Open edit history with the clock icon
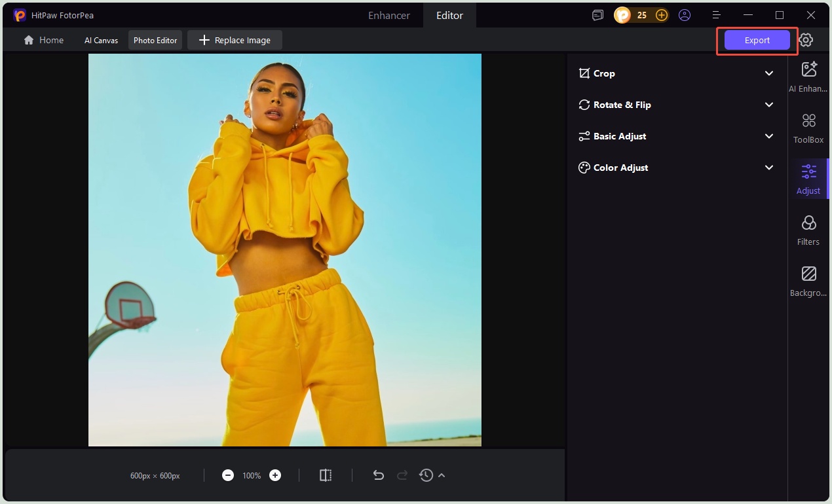 coord(426,475)
